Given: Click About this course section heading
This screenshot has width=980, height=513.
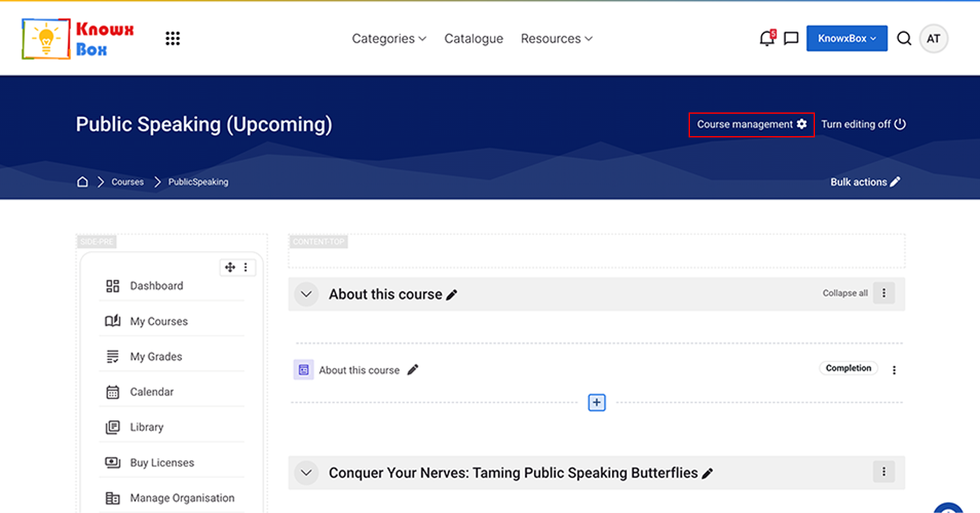Looking at the screenshot, I should pos(385,295).
